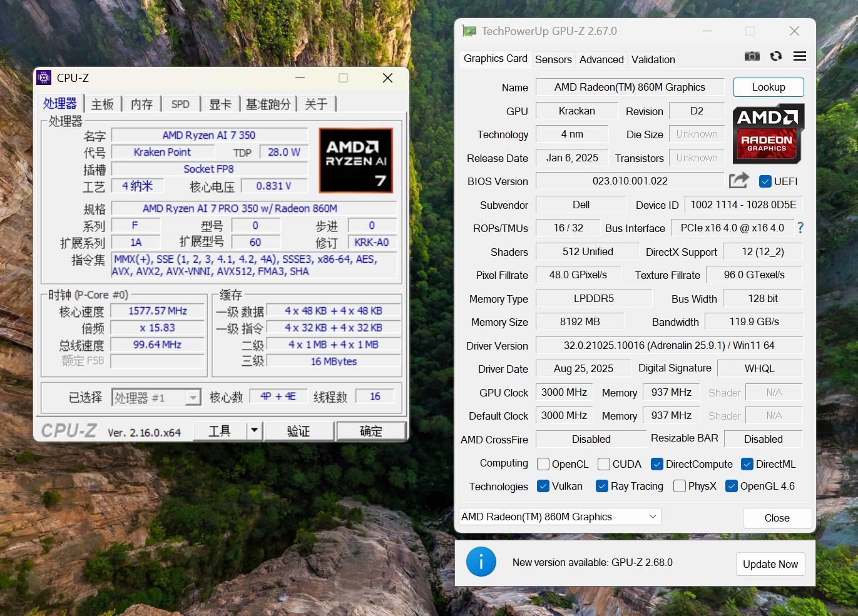Image resolution: width=858 pixels, height=616 pixels.
Task: Open the Validation tab in GPU-Z
Action: pos(653,59)
